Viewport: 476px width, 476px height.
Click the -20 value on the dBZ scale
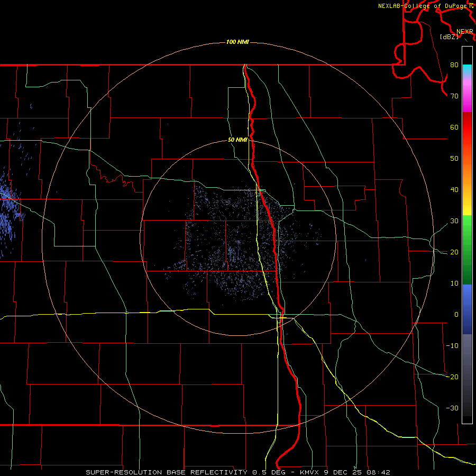452,377
